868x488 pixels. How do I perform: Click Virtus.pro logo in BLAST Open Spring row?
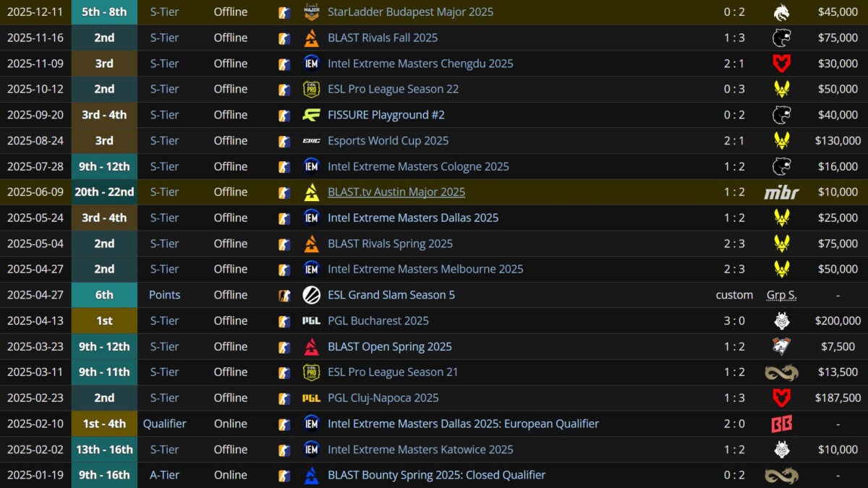781,346
